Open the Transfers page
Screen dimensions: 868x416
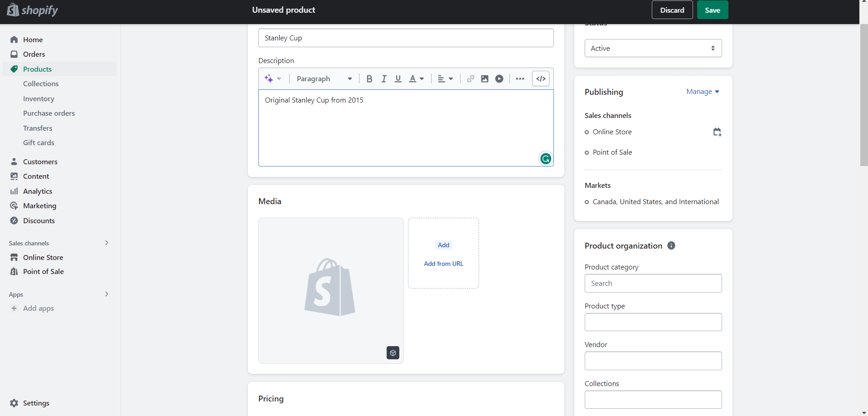[38, 128]
